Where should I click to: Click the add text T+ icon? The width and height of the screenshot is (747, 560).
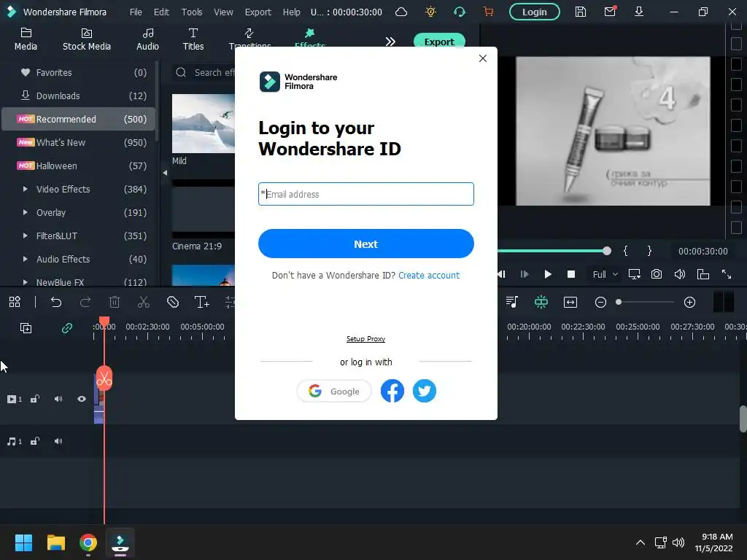[x=202, y=302]
